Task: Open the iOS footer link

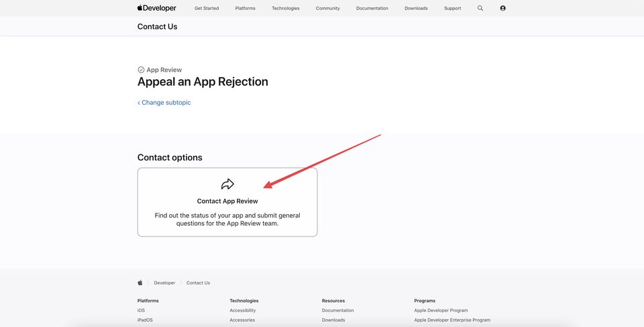Action: (141, 310)
